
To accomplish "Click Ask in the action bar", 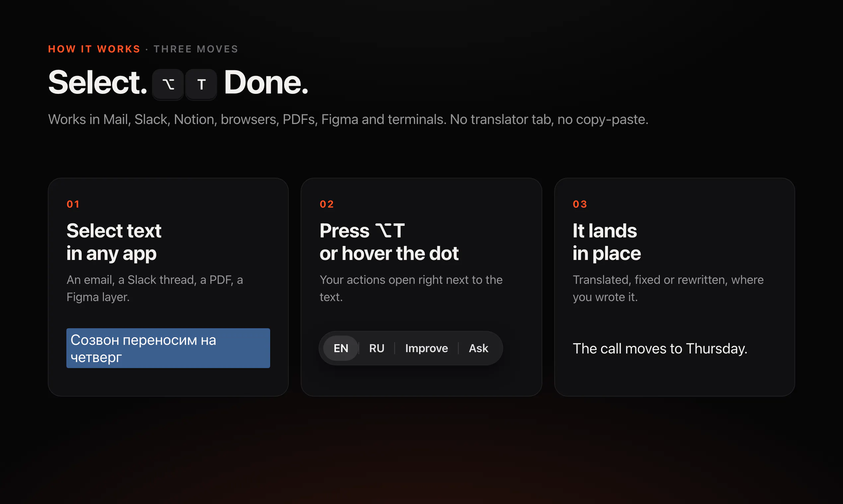I will pos(478,348).
